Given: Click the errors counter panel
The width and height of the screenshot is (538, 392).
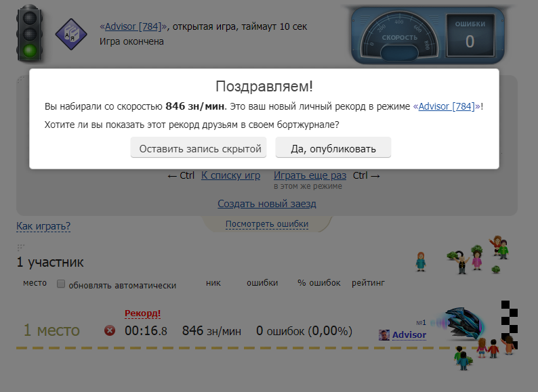Looking at the screenshot, I should tap(470, 35).
